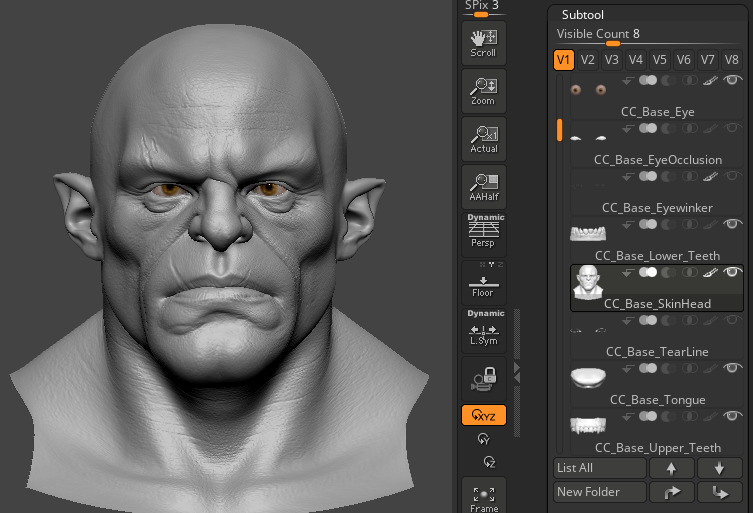This screenshot has height=513, width=753.
Task: Select the CC_Base_TearLine subtool name
Action: click(x=657, y=352)
